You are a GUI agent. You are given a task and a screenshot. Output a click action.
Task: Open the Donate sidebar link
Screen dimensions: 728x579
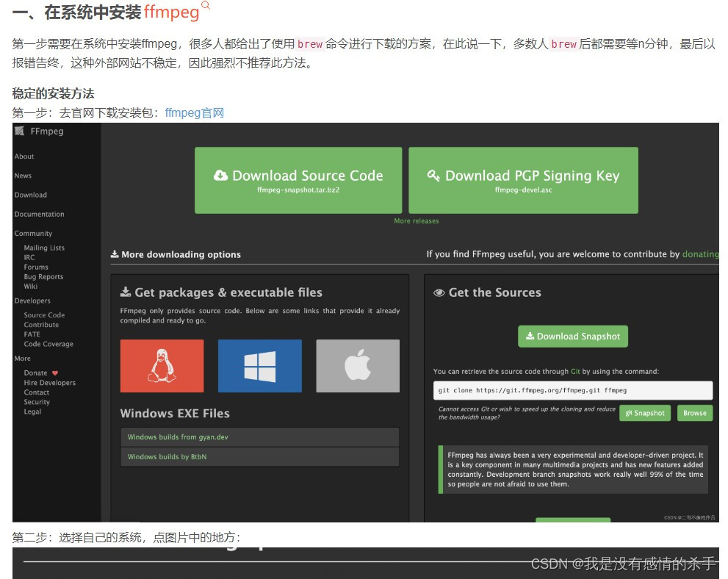click(36, 373)
